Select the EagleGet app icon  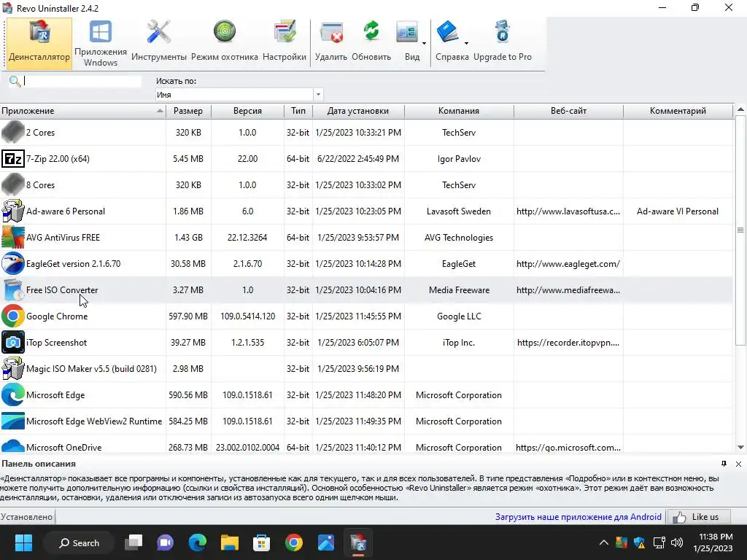13,263
